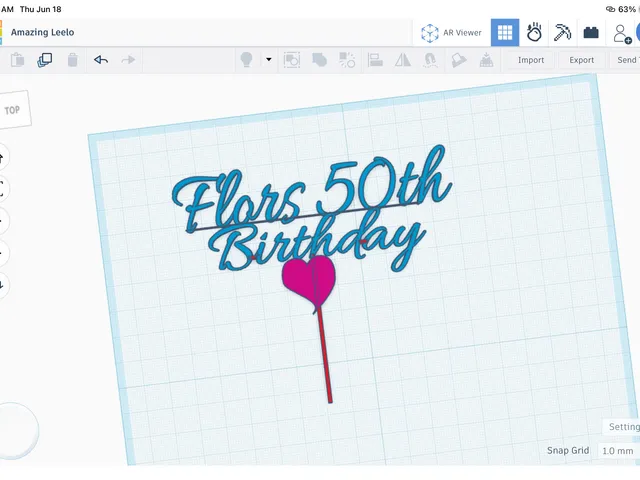Click the Duplicate and repeat icon
The image size is (640, 480).
point(44,60)
